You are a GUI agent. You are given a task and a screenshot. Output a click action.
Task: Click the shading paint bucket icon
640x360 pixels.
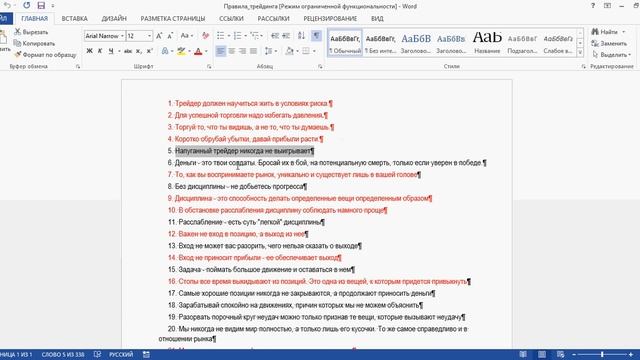pos(290,51)
